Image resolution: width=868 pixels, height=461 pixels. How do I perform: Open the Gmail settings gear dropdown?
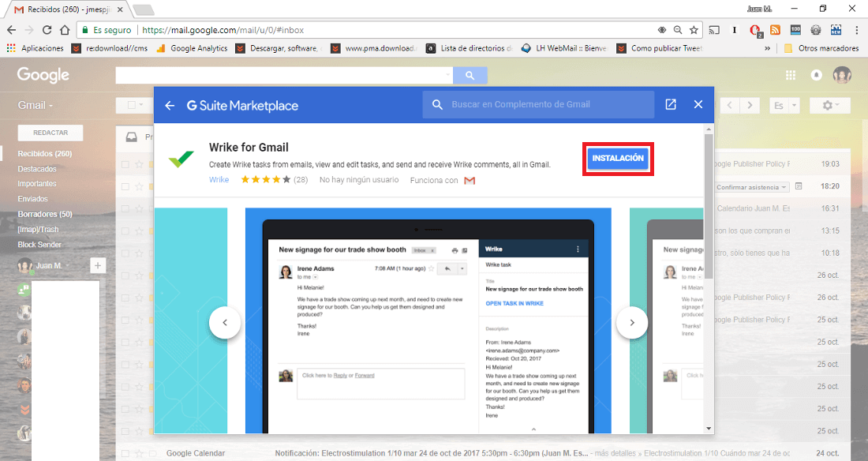pyautogui.click(x=830, y=105)
